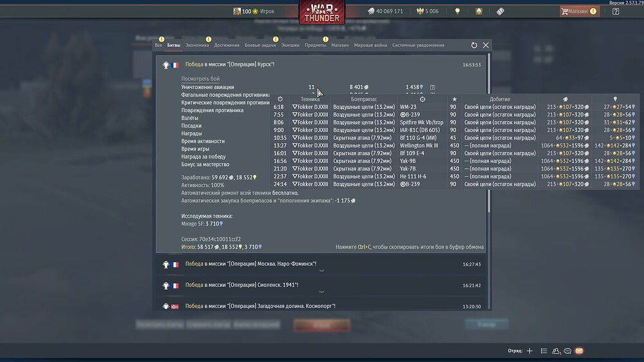644x362 pixels.
Task: Click the star score column header icon
Action: click(454, 99)
